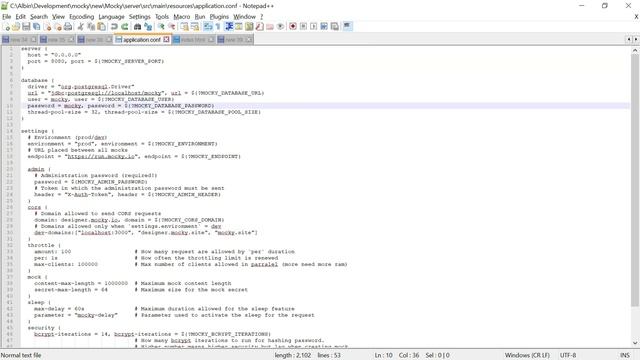Click 'Windows (CR LF)' in the status bar
This screenshot has width=640, height=360.
coord(527,356)
